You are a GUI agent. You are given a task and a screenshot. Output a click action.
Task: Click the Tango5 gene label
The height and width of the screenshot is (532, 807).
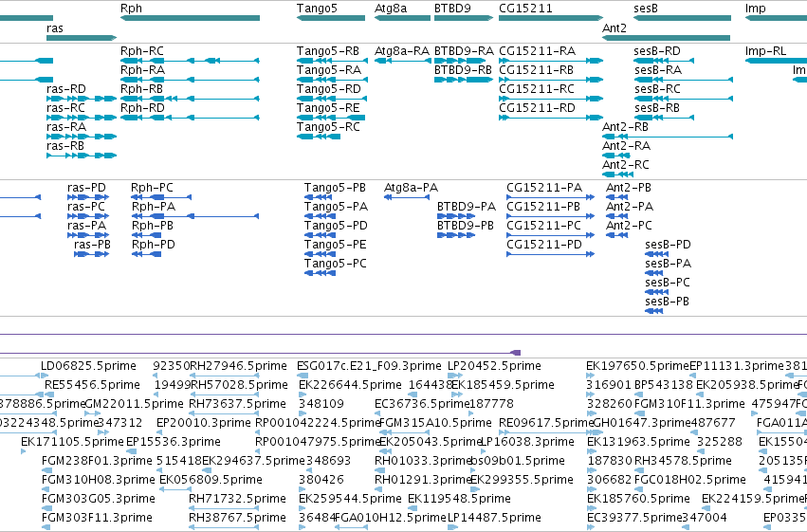[317, 9]
